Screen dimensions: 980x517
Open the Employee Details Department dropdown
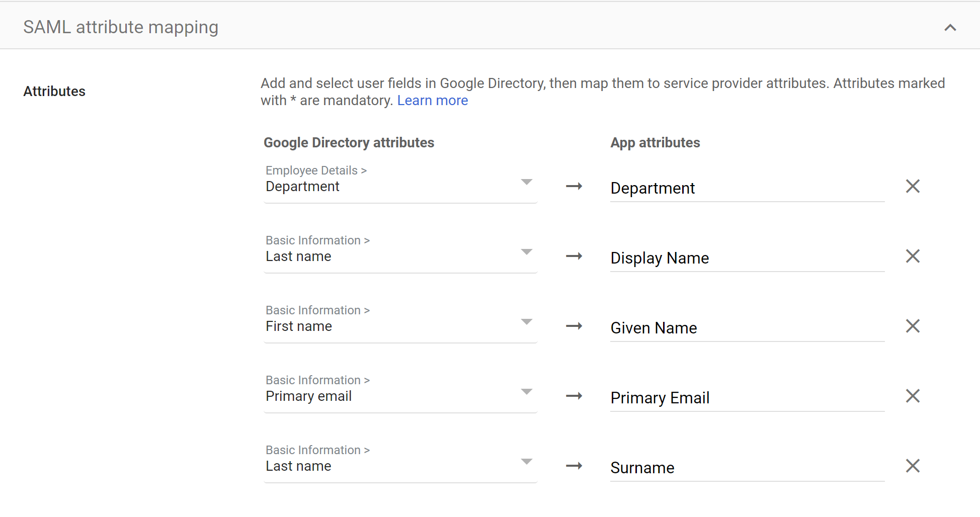pyautogui.click(x=400, y=183)
